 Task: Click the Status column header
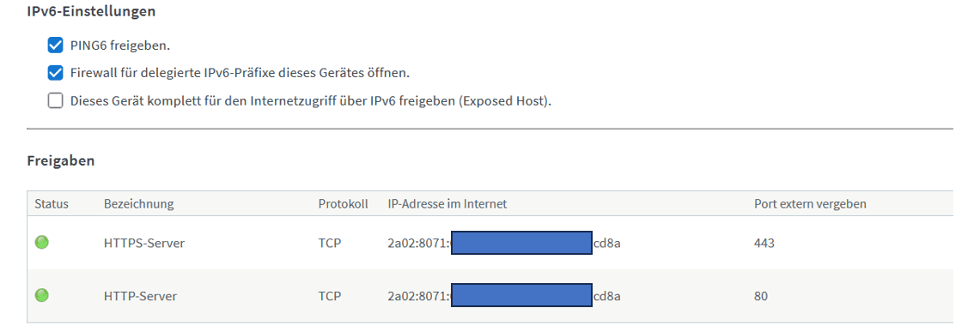tap(52, 204)
